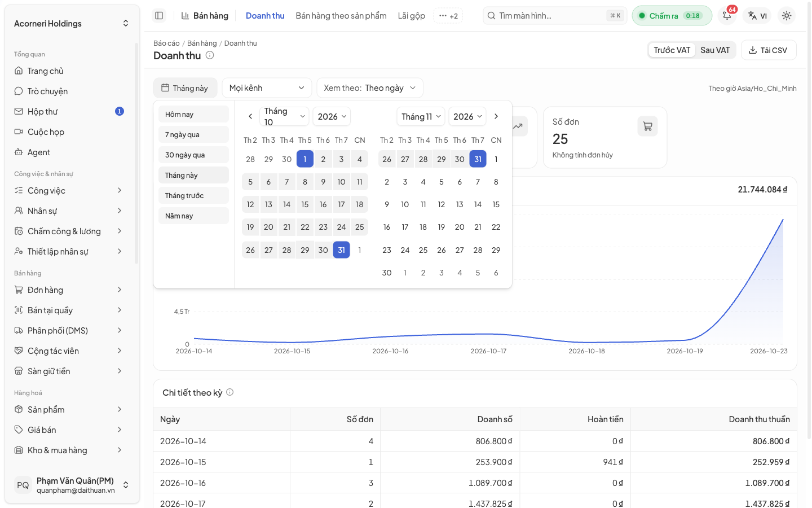Open the Xem theo: Theo ngày dropdown
Screen dimensions: 812x508
coord(370,88)
